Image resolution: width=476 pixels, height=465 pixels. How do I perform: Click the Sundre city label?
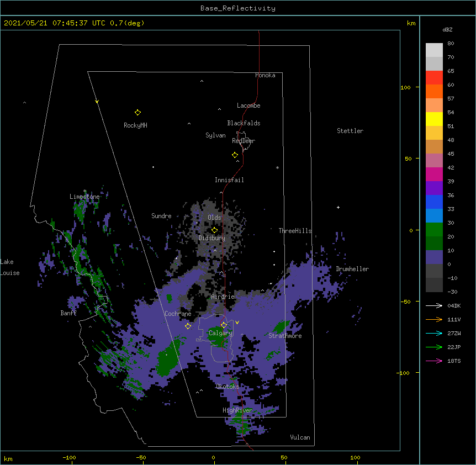pos(161,216)
